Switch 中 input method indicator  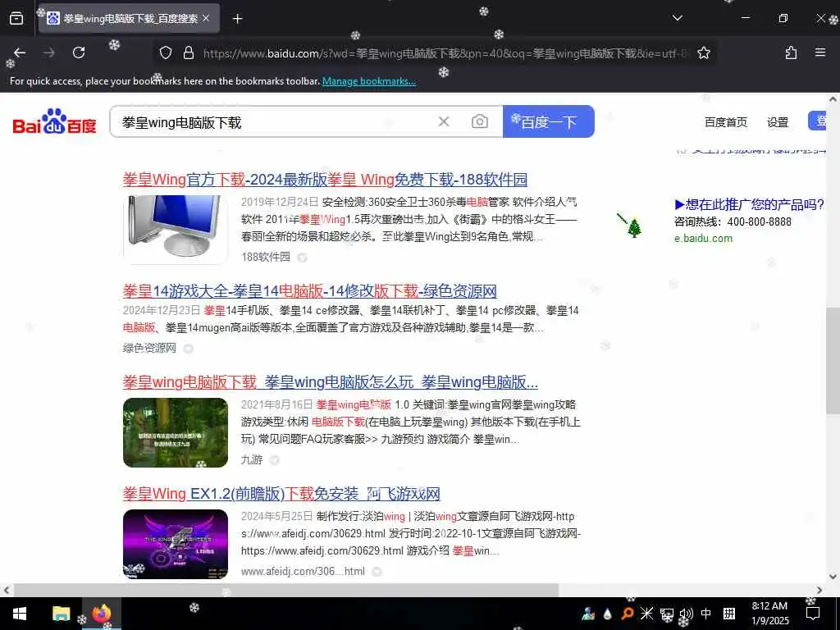[706, 614]
